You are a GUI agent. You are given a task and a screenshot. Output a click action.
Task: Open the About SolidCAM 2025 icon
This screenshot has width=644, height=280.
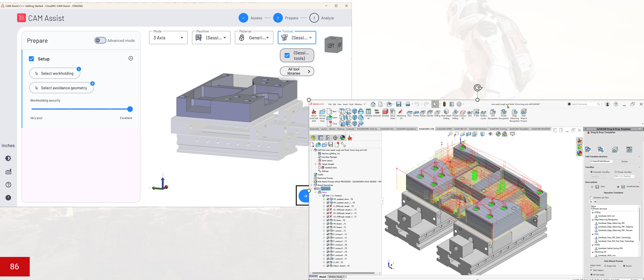click(x=314, y=116)
